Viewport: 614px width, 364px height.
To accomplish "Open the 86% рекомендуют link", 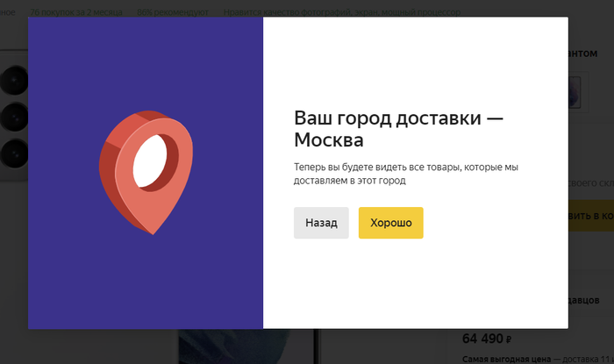I will (173, 12).
